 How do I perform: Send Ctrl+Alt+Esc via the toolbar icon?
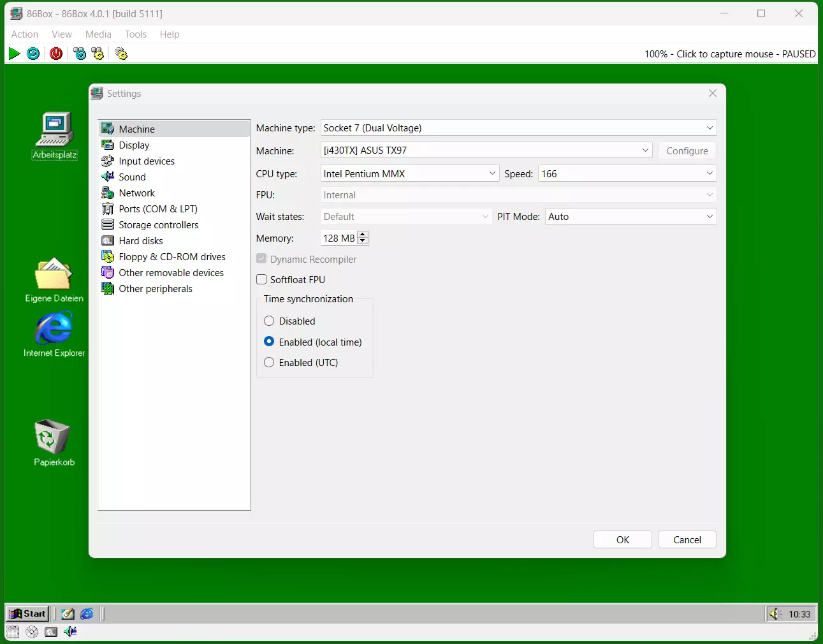point(98,54)
